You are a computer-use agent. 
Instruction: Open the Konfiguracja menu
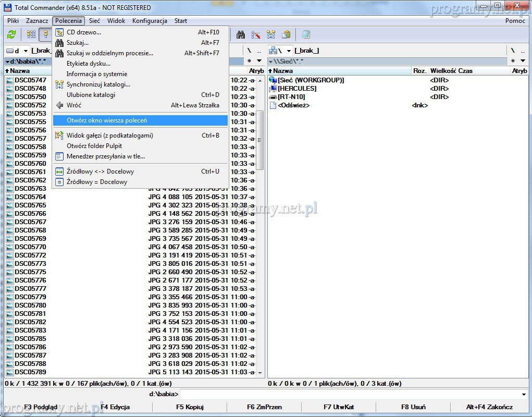point(150,21)
